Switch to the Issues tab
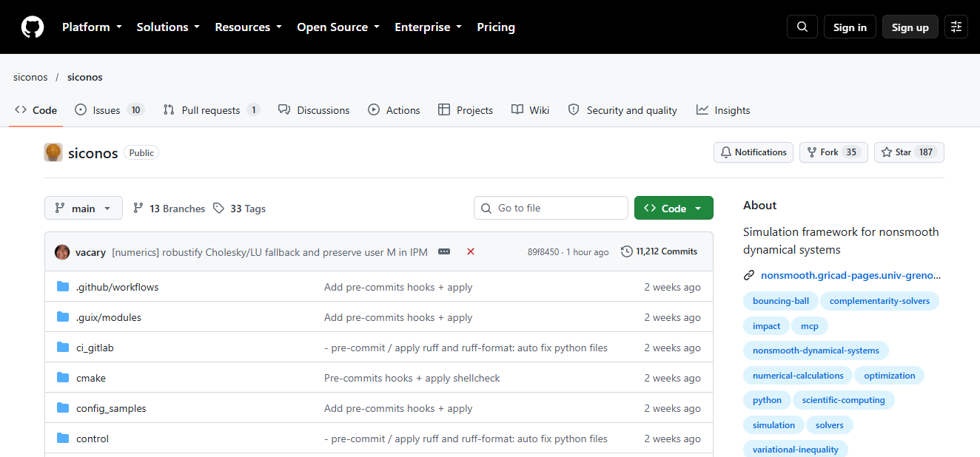The width and height of the screenshot is (980, 457). coord(110,110)
